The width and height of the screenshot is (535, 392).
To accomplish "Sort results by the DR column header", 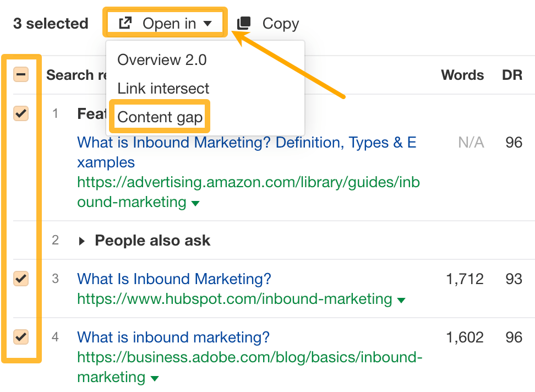I will click(x=512, y=75).
